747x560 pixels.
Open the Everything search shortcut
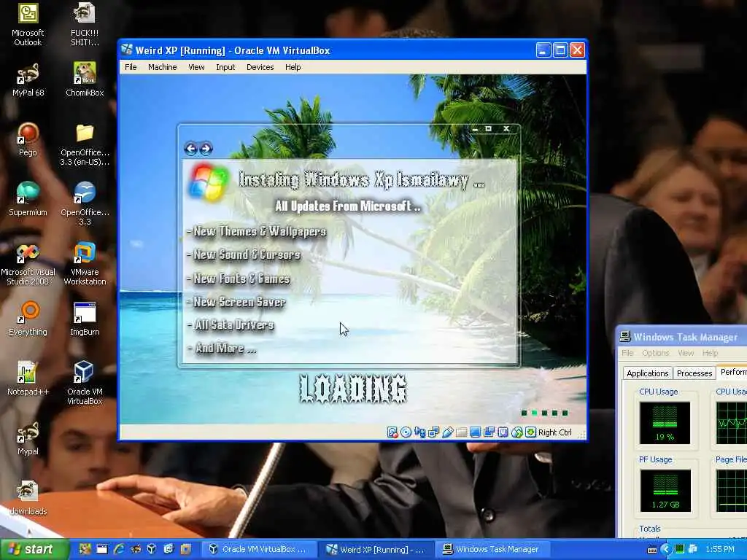point(28,319)
